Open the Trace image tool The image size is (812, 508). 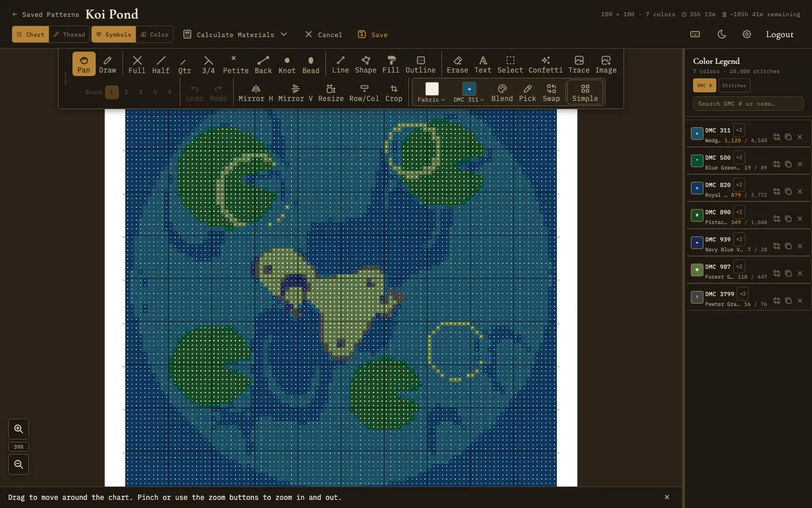coord(579,64)
